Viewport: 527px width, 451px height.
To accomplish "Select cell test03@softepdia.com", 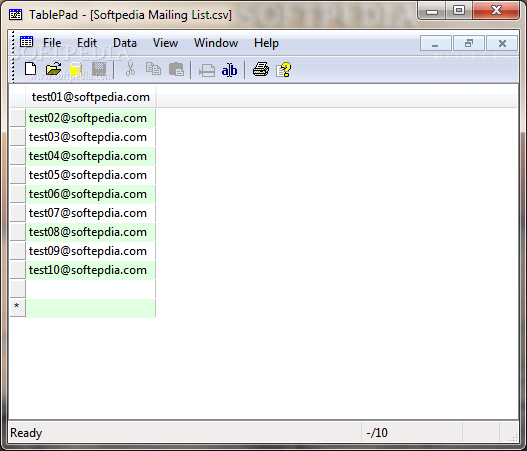I will [91, 137].
